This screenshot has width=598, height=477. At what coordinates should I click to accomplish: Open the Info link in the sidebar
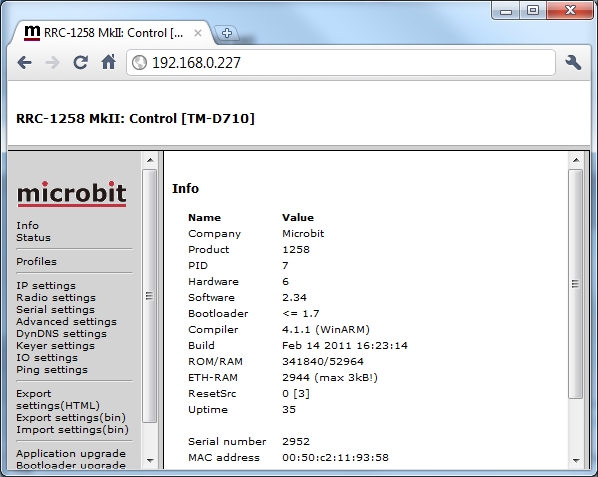tap(27, 225)
